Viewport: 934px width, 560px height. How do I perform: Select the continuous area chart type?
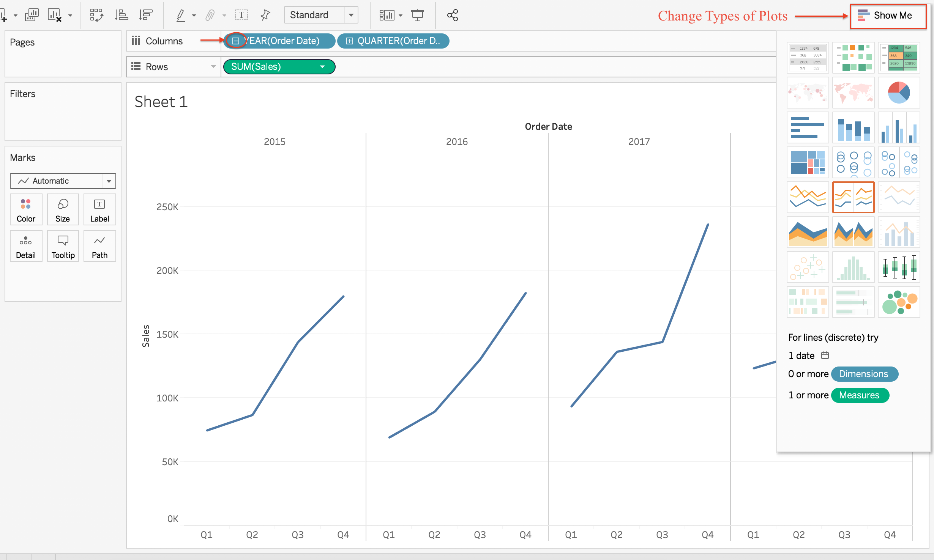[808, 232]
